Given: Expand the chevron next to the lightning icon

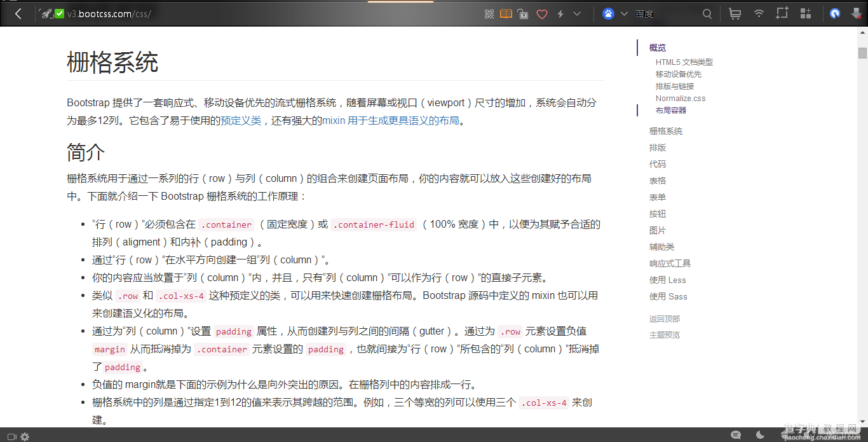Looking at the screenshot, I should coord(577,14).
